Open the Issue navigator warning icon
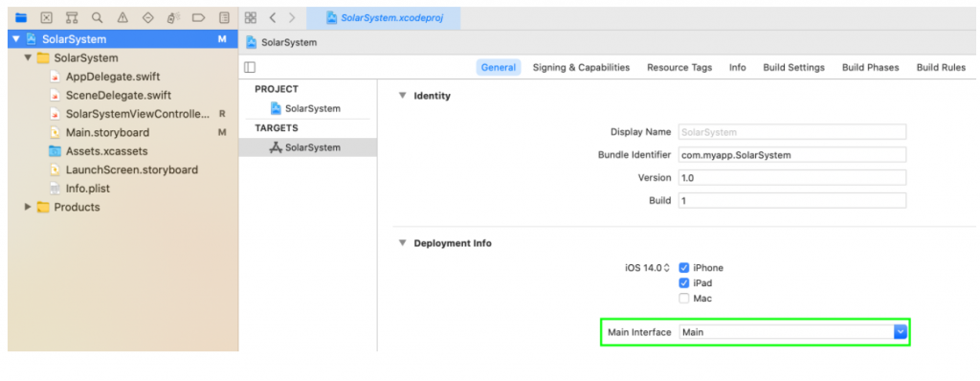This screenshot has width=980, height=381. [122, 17]
